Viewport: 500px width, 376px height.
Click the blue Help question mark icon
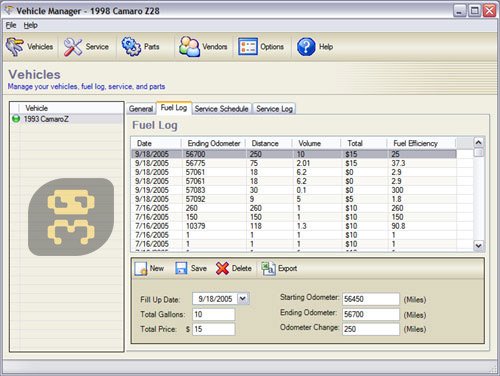[306, 47]
